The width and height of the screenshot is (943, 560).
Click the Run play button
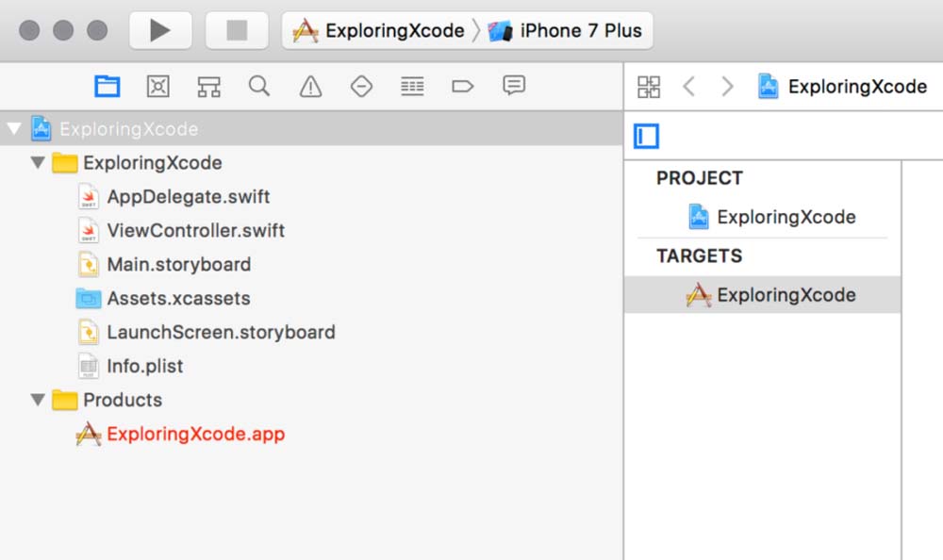(x=160, y=30)
